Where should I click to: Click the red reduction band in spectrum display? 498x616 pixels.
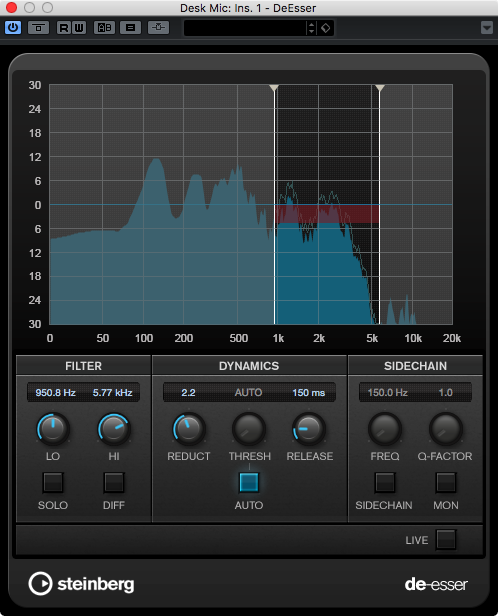tap(327, 214)
